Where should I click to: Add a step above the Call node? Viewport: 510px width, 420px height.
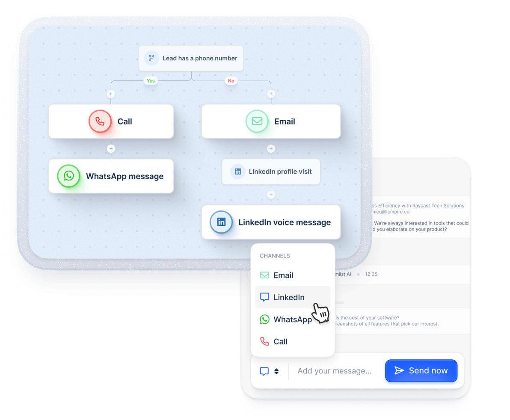click(x=111, y=94)
